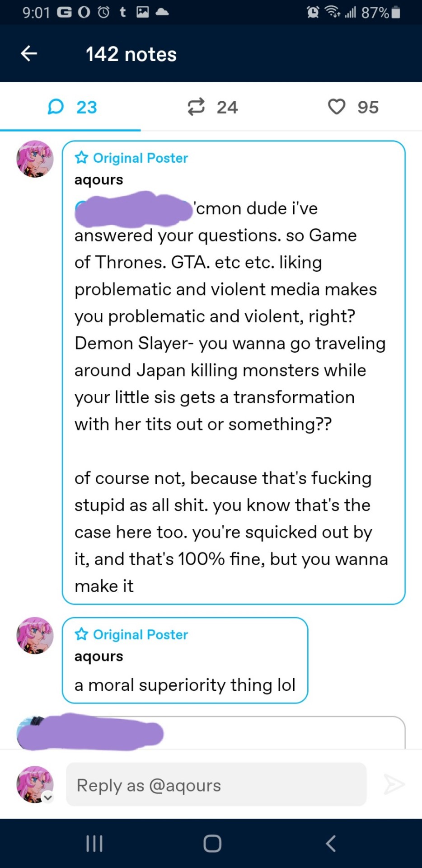This screenshot has width=422, height=868.
Task: Tap the Android home button
Action: 212,844
